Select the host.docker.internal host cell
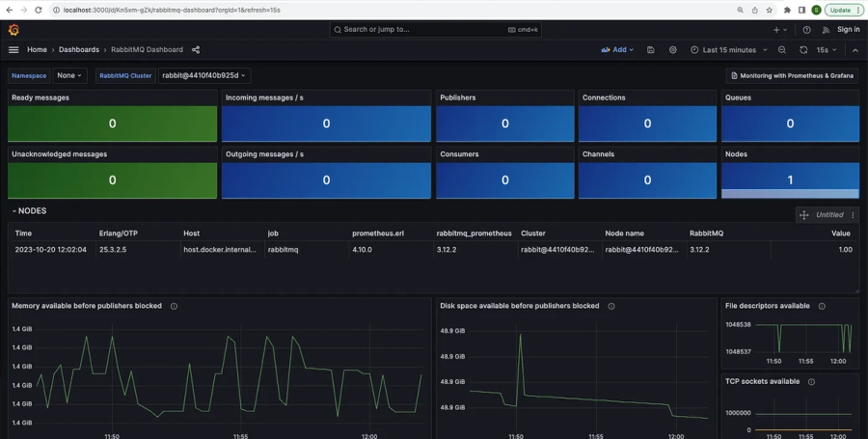 point(220,250)
